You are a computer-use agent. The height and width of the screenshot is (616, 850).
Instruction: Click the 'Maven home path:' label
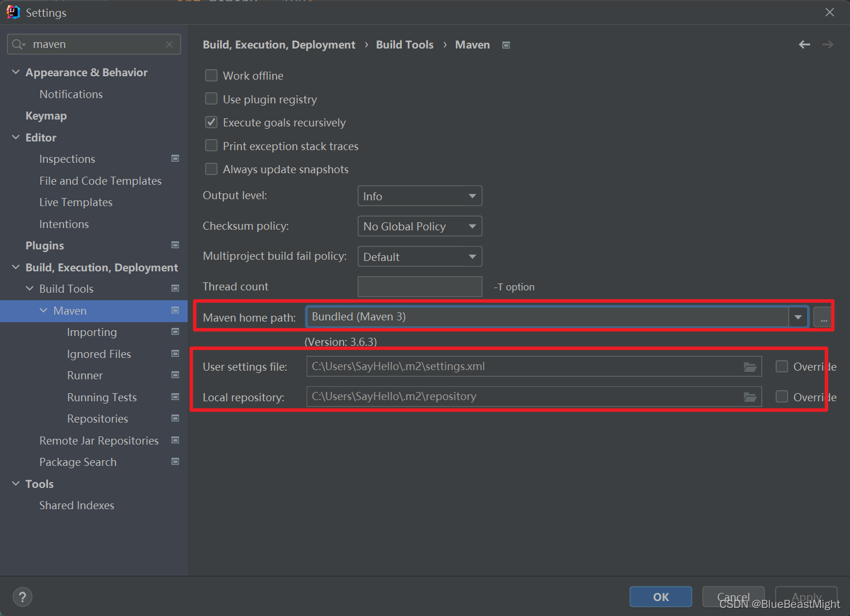click(249, 318)
